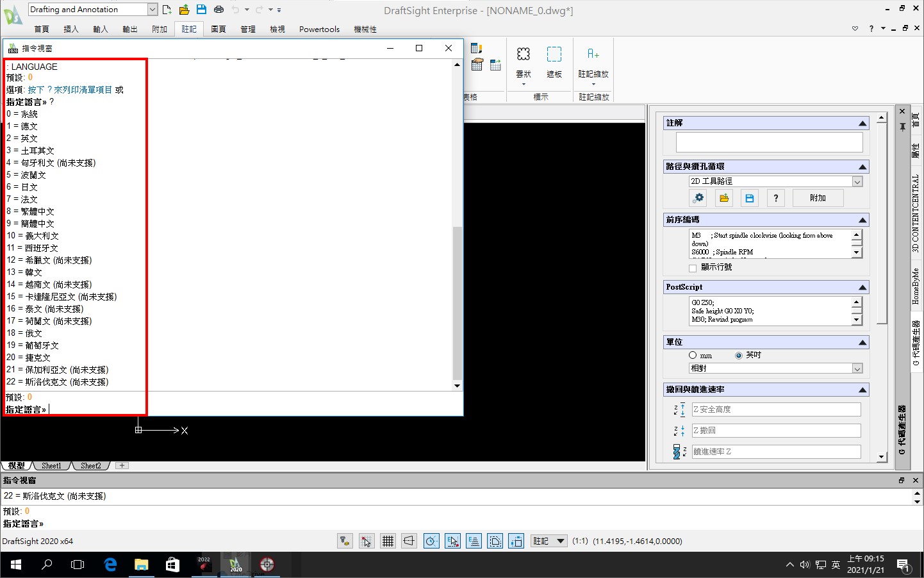The height and width of the screenshot is (578, 924).
Task: Click the dashed-rectangle icon in the status bar
Action: pyautogui.click(x=495, y=541)
